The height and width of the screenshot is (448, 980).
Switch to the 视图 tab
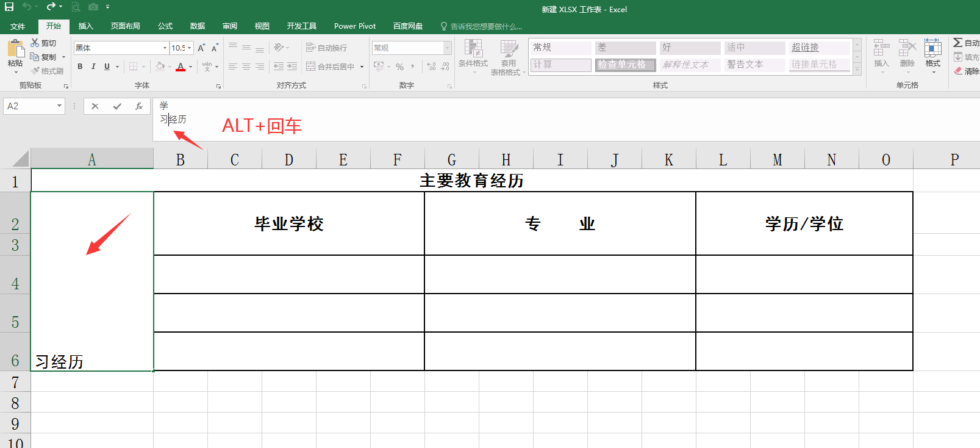pos(262,26)
